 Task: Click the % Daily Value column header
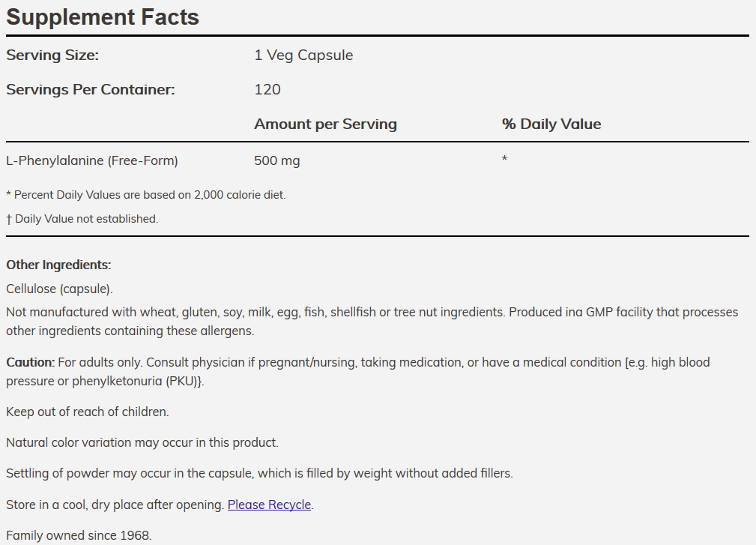click(551, 124)
